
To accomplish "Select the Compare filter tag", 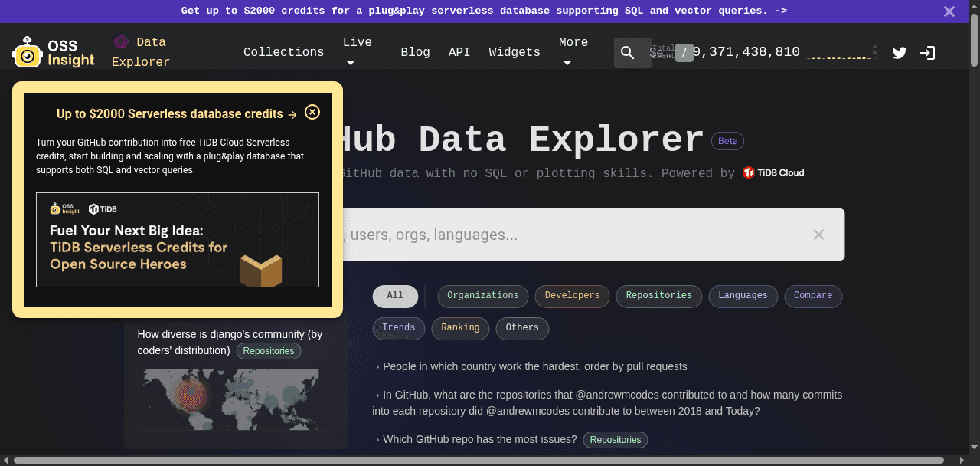I will (813, 296).
